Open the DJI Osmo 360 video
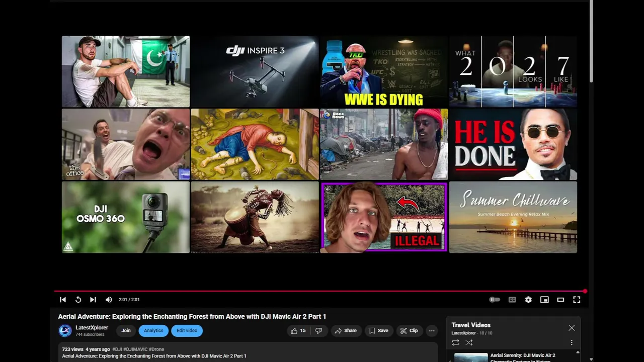The image size is (644, 362). click(x=126, y=217)
